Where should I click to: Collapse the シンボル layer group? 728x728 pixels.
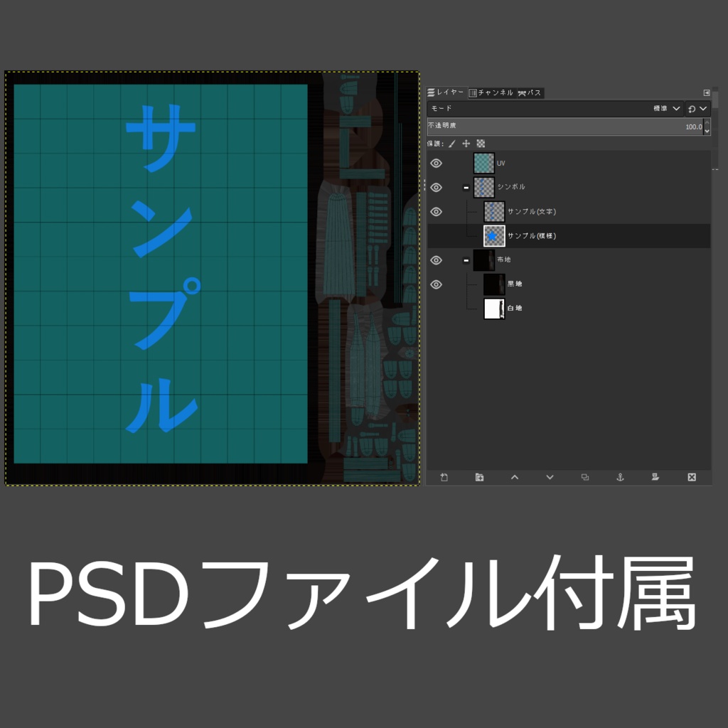point(466,187)
